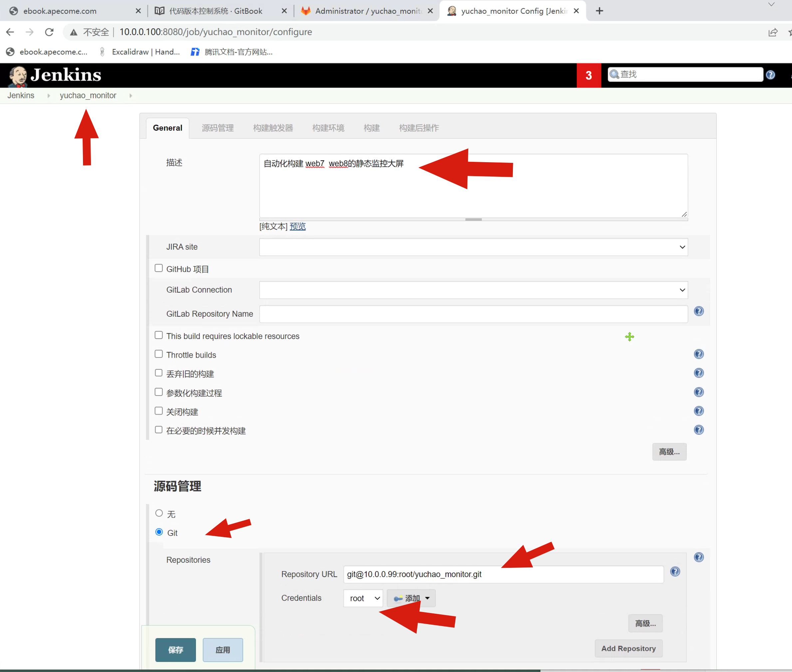
Task: Click the 保存 save button
Action: pos(176,650)
